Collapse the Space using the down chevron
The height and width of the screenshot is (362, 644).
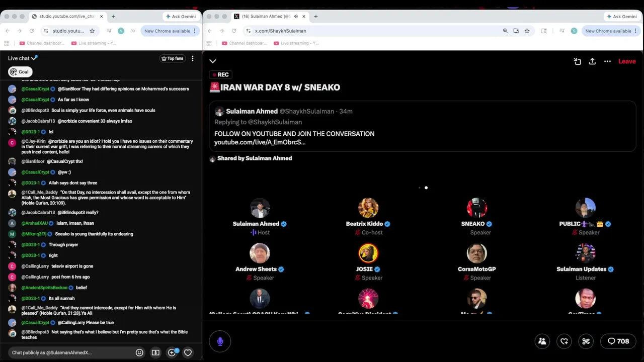tap(213, 61)
